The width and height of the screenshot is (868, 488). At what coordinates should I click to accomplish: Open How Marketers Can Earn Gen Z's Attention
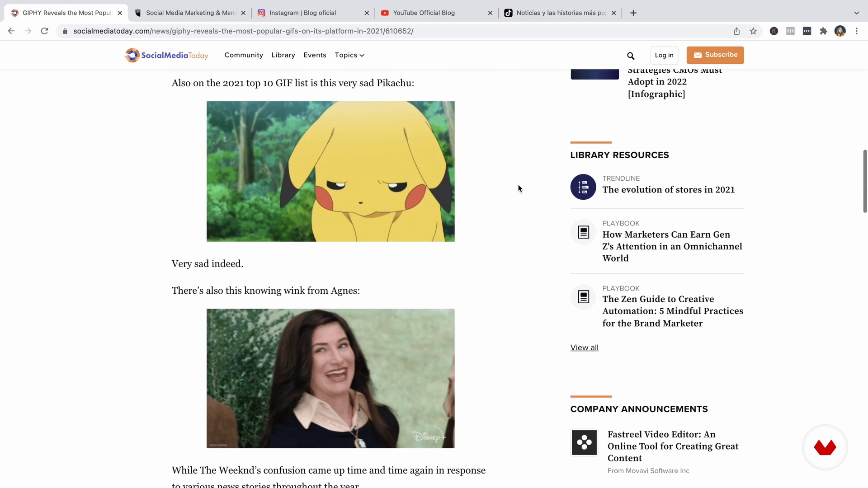pos(672,246)
